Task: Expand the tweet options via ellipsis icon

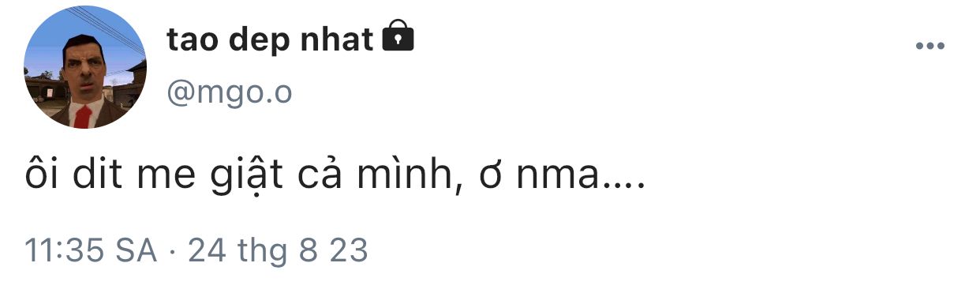Action: point(930,47)
